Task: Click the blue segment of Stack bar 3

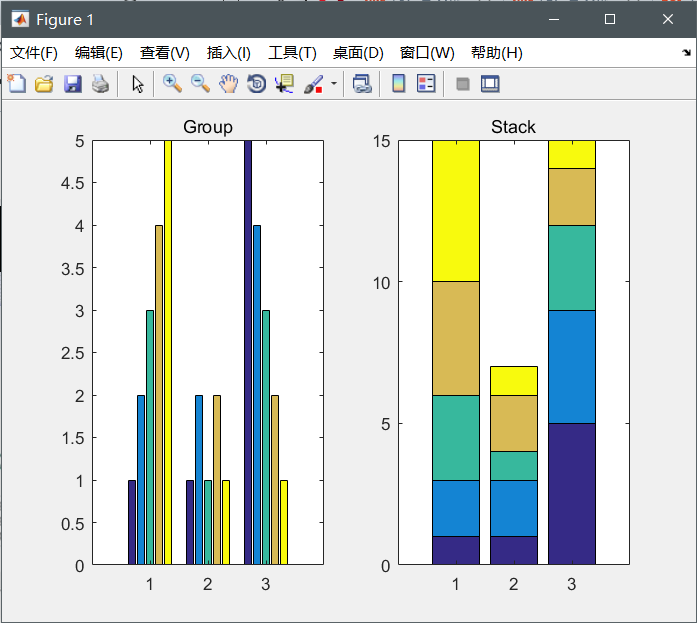Action: (572, 367)
